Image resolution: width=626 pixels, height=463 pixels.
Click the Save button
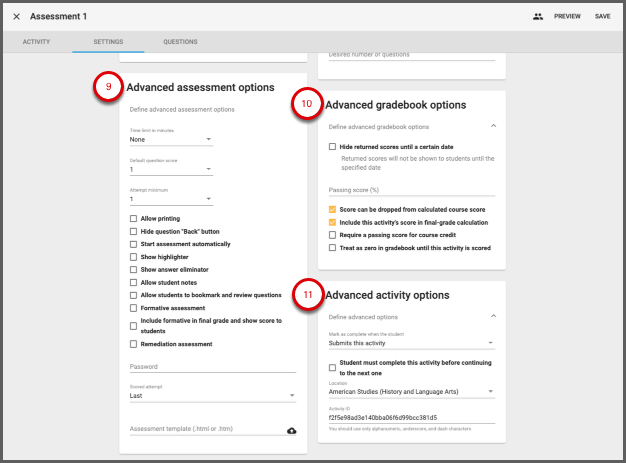pyautogui.click(x=602, y=17)
